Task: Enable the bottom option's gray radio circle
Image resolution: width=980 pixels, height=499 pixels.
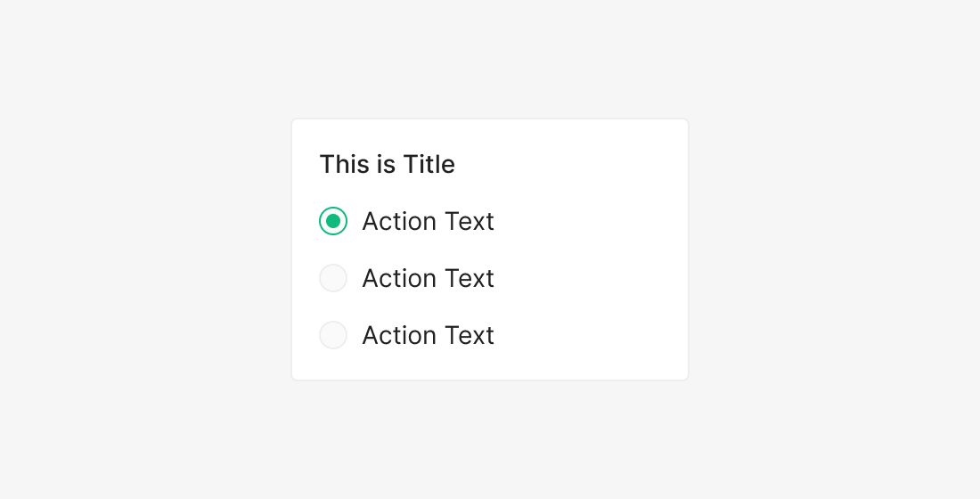Action: [x=333, y=335]
